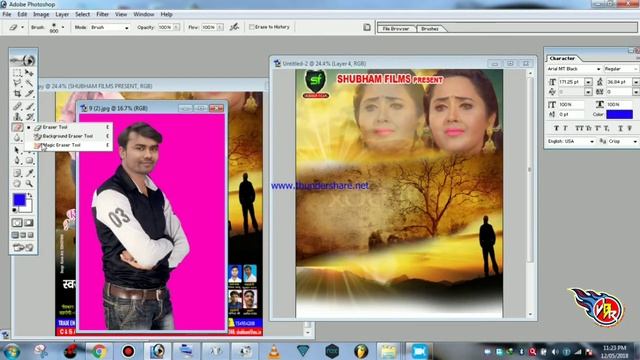Open the Opacity slider arrow
Viewport: 640px width, 360px height.
point(176,27)
